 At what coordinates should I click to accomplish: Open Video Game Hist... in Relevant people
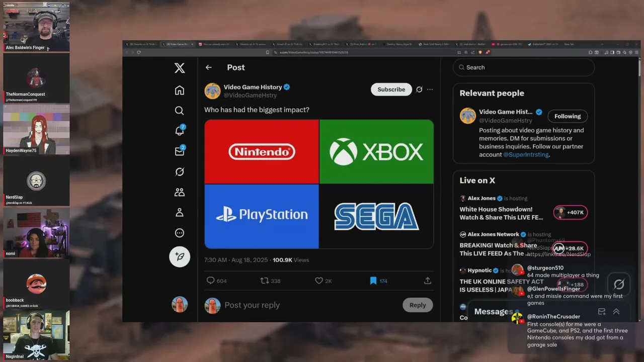pyautogui.click(x=506, y=112)
